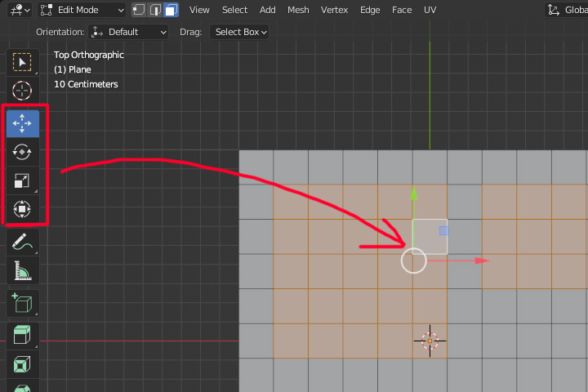The image size is (588, 392).
Task: Click the white move gizmo circle
Action: (413, 261)
